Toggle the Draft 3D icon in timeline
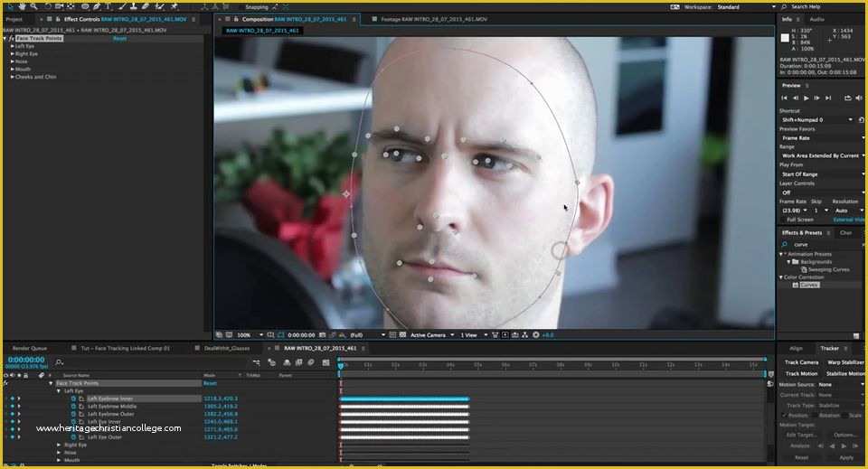 (x=271, y=362)
